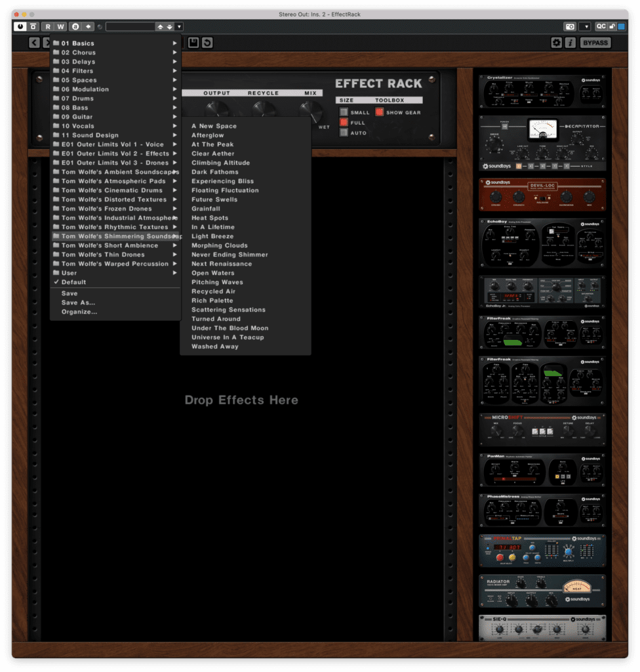Expand the User preset folder

[x=115, y=273]
